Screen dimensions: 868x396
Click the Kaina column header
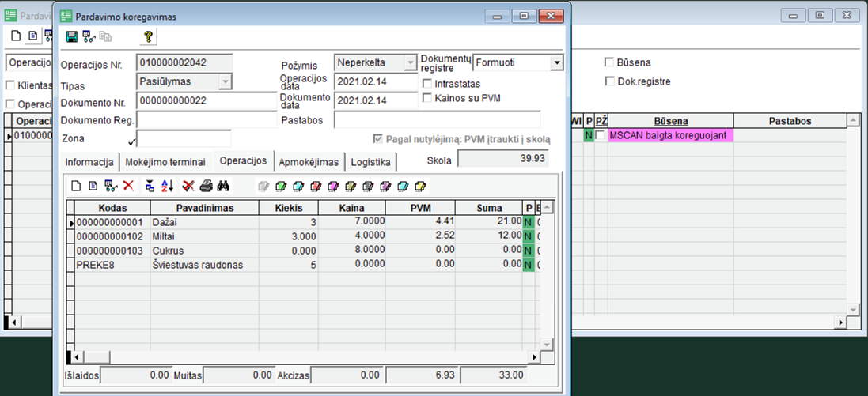(x=352, y=208)
